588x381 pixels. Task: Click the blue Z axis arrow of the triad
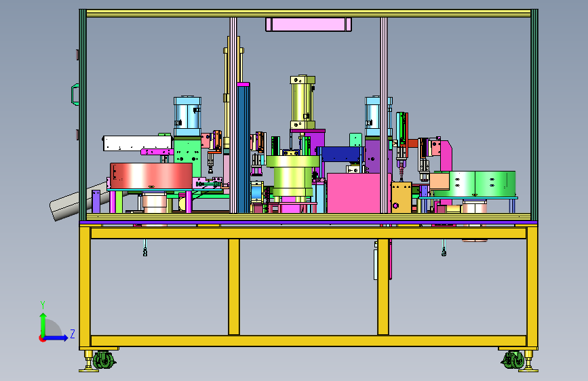point(56,338)
